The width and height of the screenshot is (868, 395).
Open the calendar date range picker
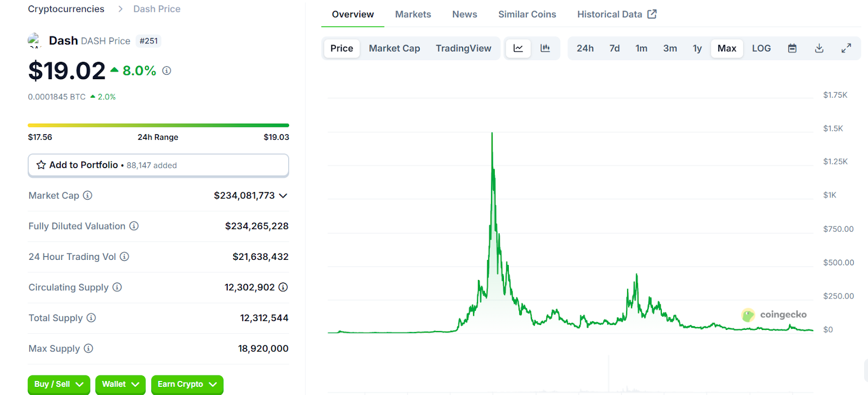(792, 48)
